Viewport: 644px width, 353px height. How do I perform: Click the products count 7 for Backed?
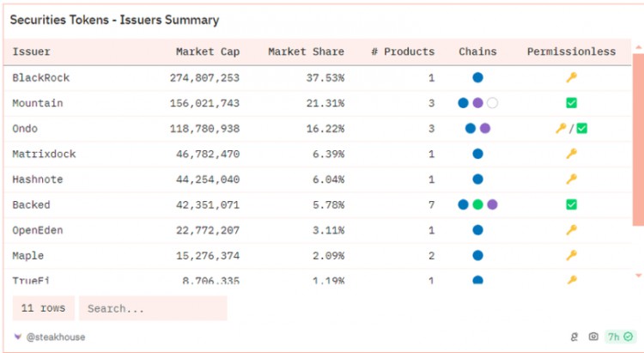pos(431,204)
